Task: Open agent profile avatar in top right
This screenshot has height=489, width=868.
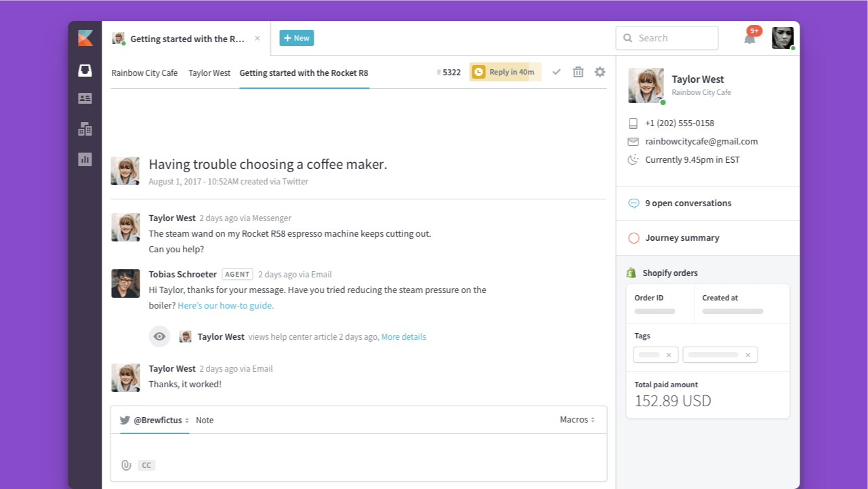Action: click(x=783, y=38)
